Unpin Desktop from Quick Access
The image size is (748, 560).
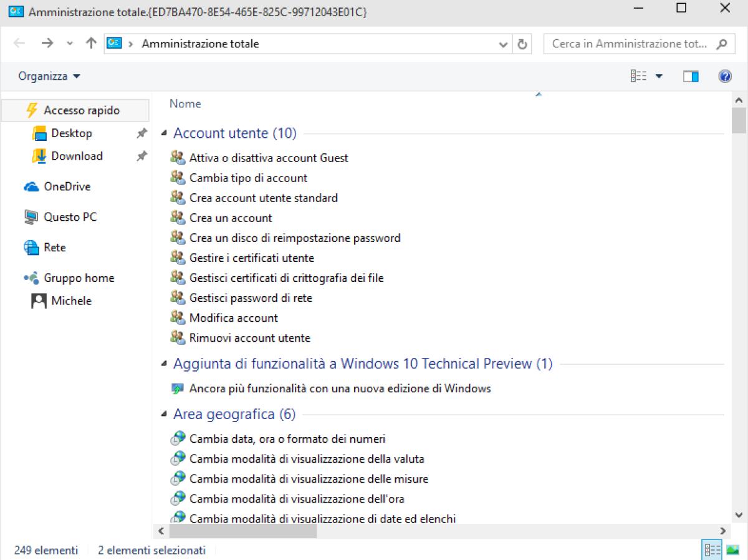pyautogui.click(x=141, y=133)
